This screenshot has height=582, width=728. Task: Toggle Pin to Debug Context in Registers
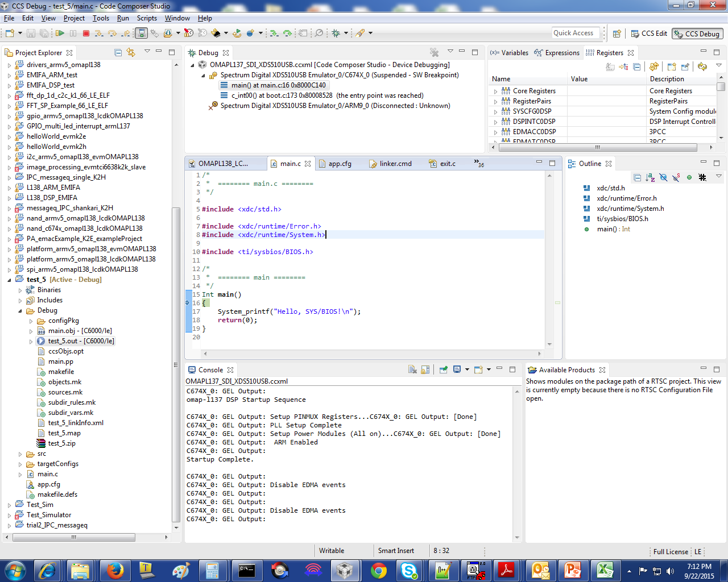(x=685, y=66)
